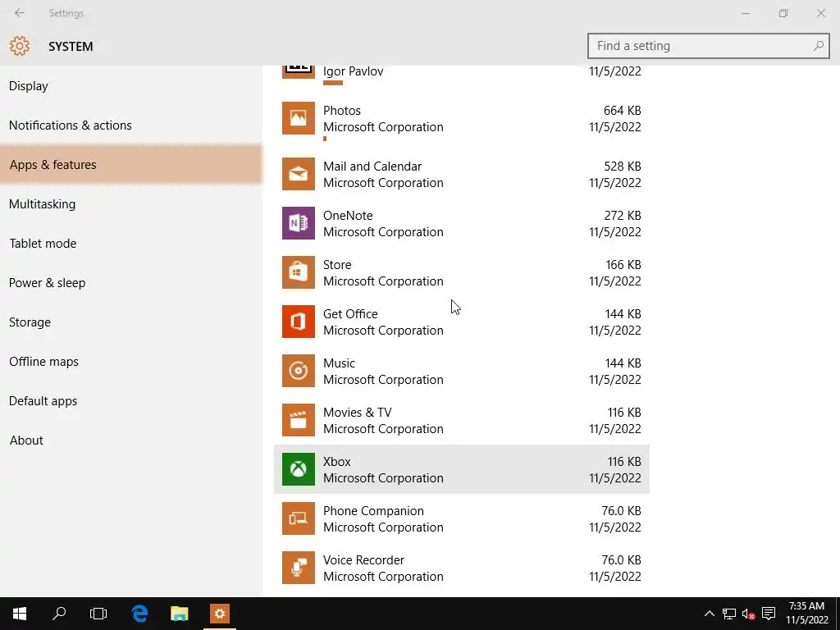Click the 166 KB size of Store

click(x=623, y=265)
